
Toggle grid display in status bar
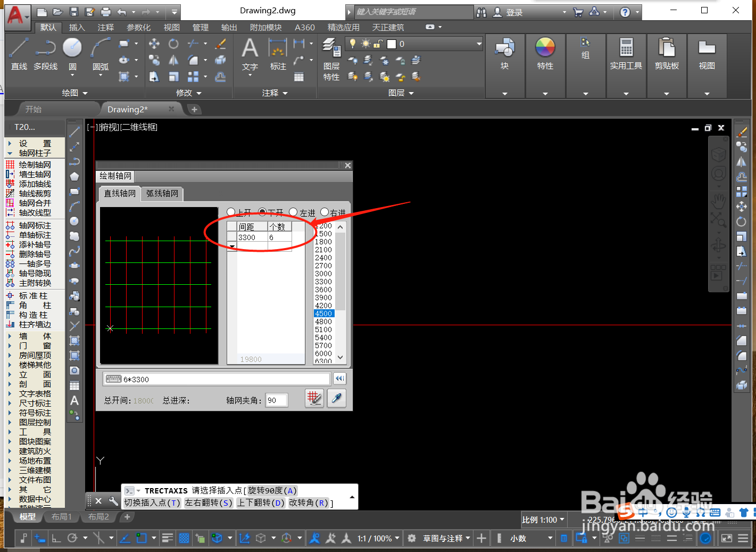point(184,538)
